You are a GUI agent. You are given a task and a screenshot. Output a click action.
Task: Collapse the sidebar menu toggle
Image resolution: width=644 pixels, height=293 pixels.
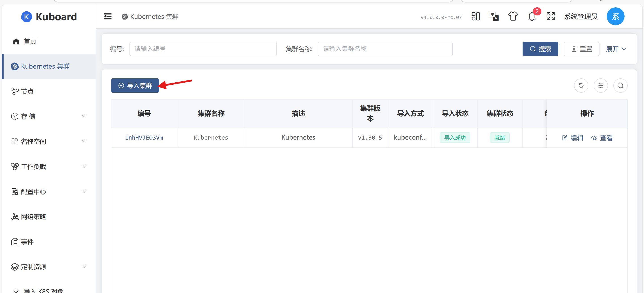point(108,17)
